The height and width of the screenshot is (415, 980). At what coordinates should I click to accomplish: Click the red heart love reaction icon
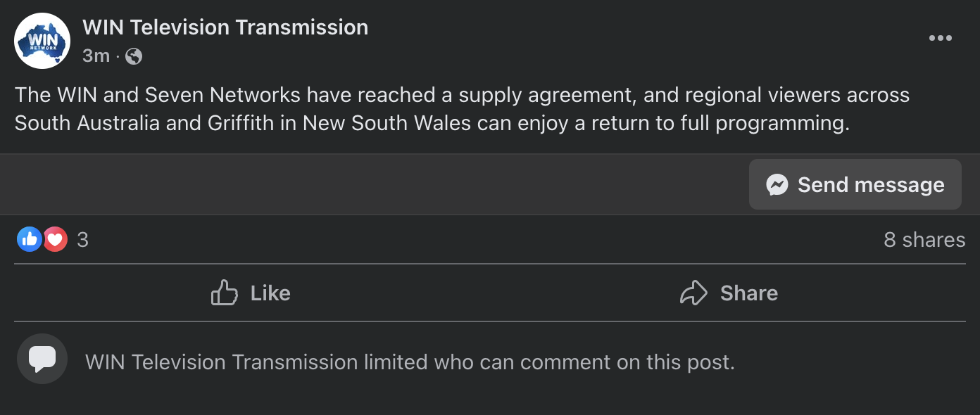pos(55,240)
